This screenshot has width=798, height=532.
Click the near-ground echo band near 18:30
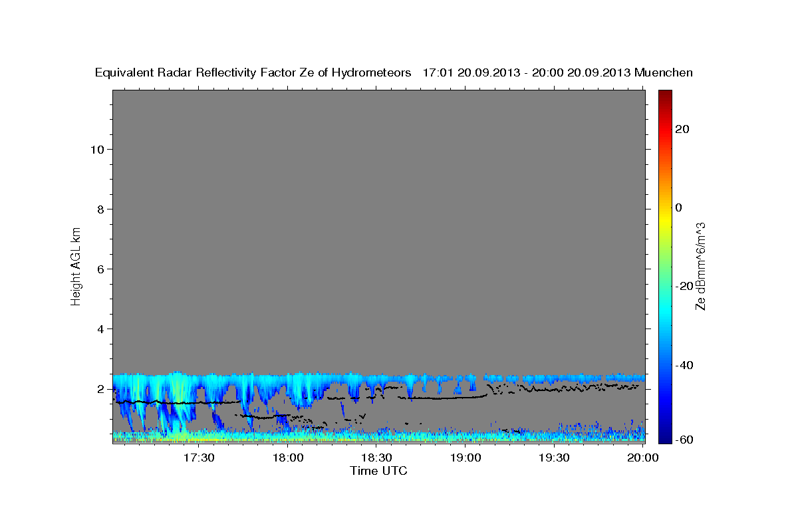click(x=378, y=436)
